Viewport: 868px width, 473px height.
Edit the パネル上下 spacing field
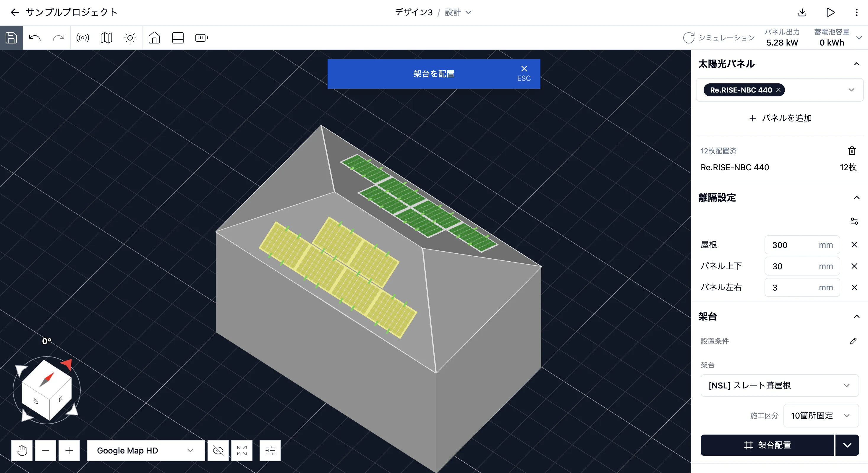(802, 266)
